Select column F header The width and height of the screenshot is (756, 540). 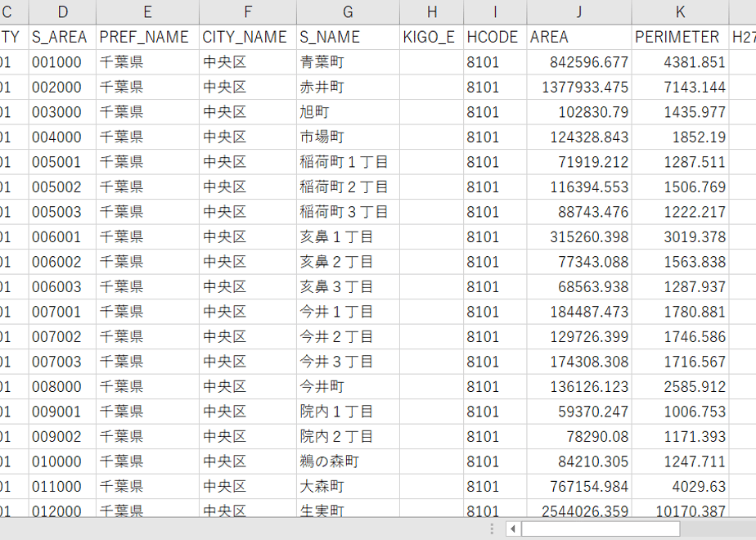[x=248, y=12]
